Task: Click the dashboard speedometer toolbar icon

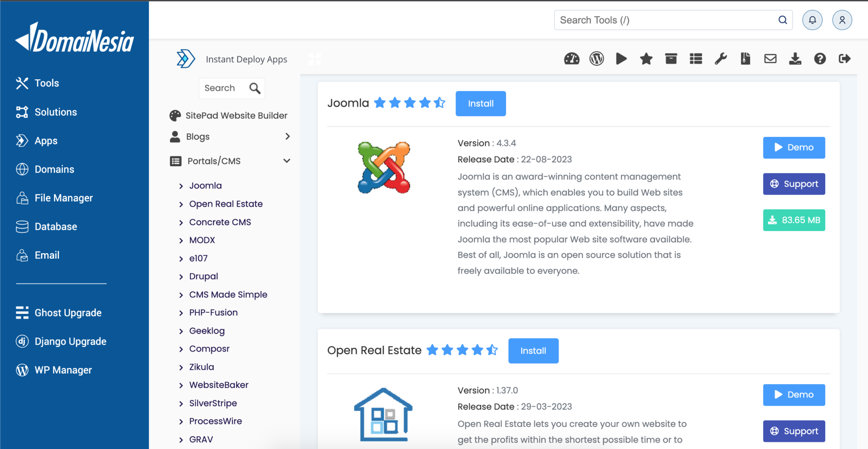Action: pos(571,59)
